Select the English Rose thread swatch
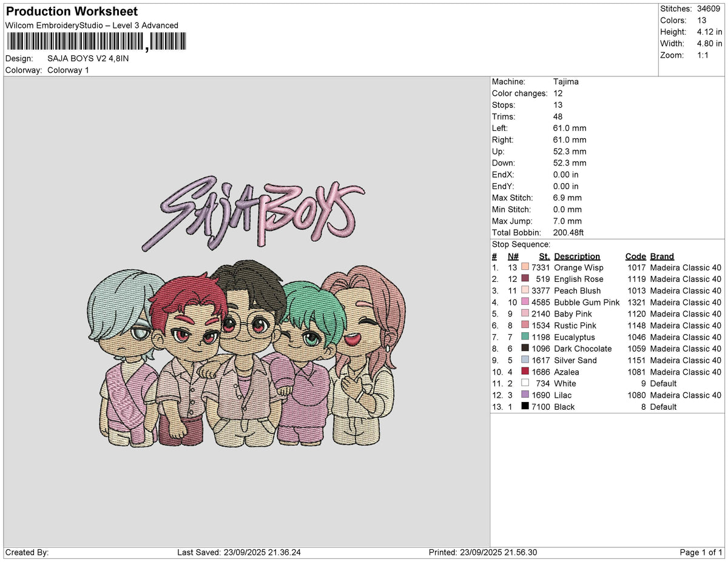The image size is (728, 562). [525, 279]
